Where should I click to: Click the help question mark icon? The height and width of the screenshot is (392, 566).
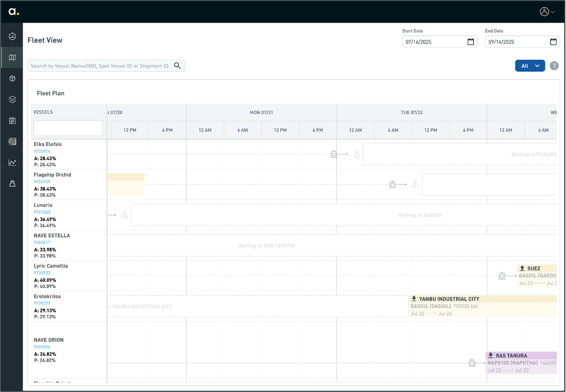coord(554,66)
